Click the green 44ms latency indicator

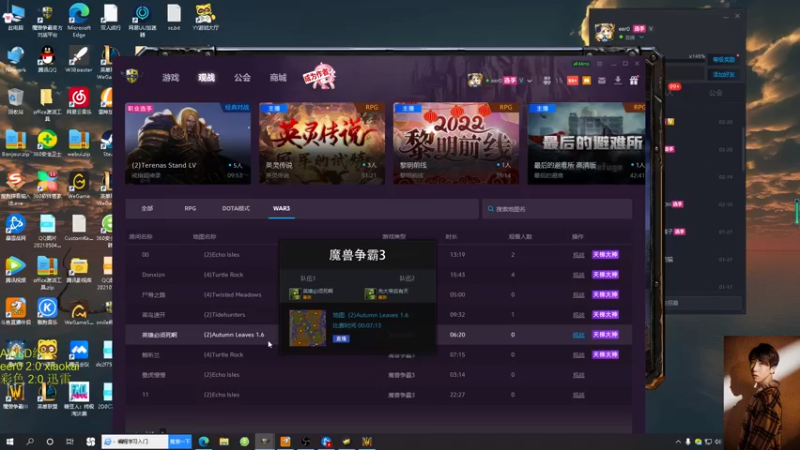point(581,64)
